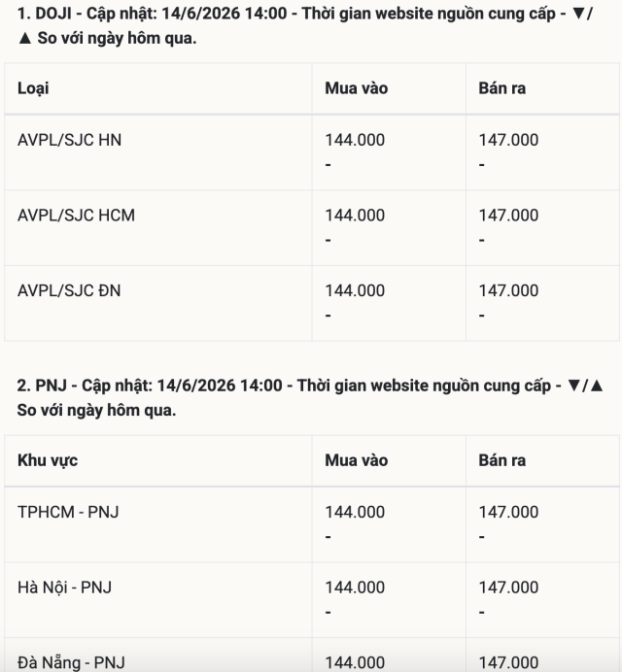Viewport: 622px width, 672px height.
Task: Click the Khu vực column header
Action: [x=48, y=460]
